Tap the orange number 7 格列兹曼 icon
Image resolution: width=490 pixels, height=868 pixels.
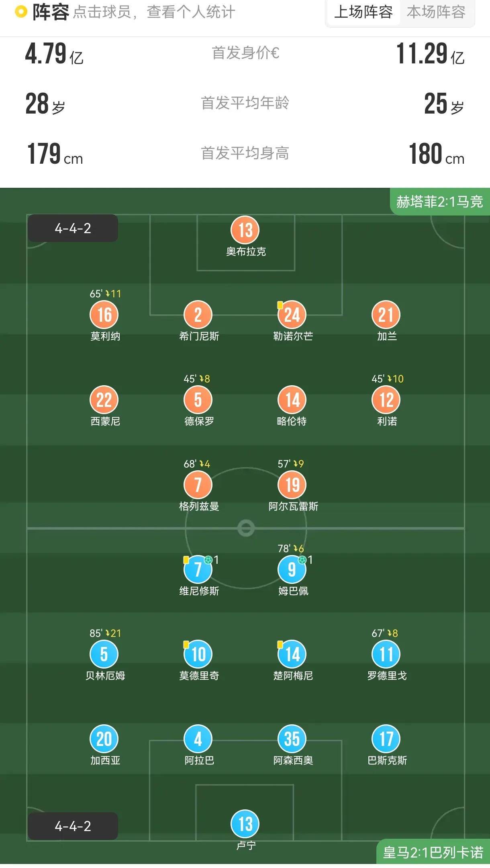coord(198,485)
